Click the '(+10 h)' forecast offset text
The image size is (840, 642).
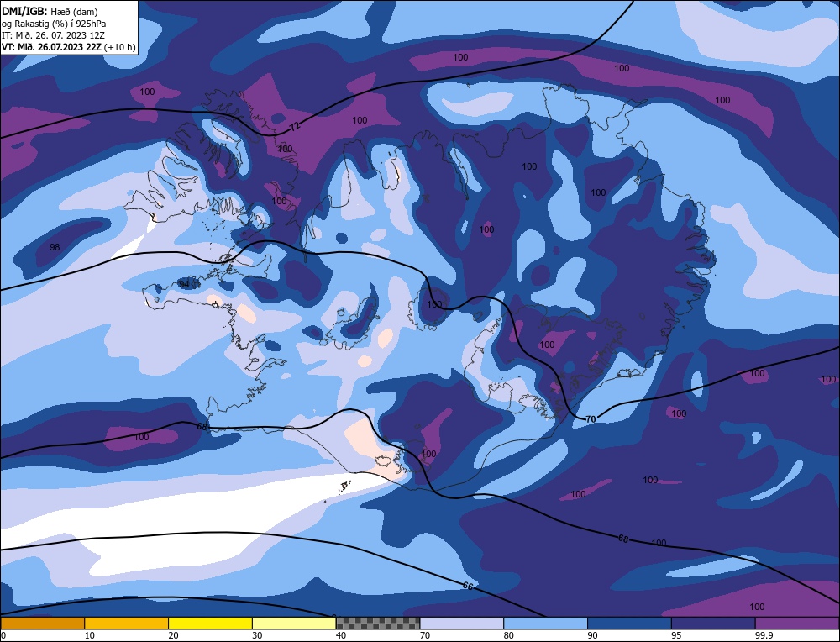(120, 46)
